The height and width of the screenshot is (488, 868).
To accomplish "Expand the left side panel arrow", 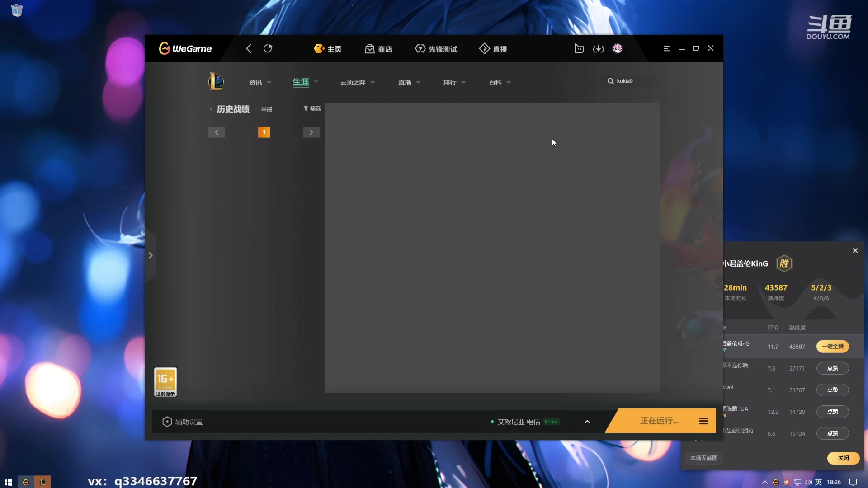I will click(151, 255).
